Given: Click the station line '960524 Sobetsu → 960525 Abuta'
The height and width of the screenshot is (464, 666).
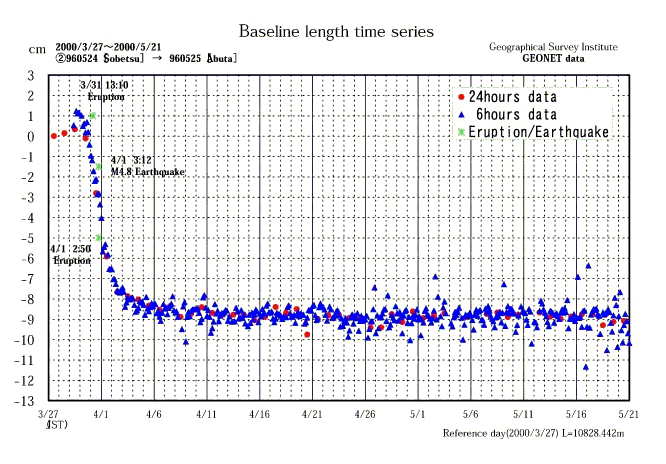Looking at the screenshot, I should pos(146,58).
